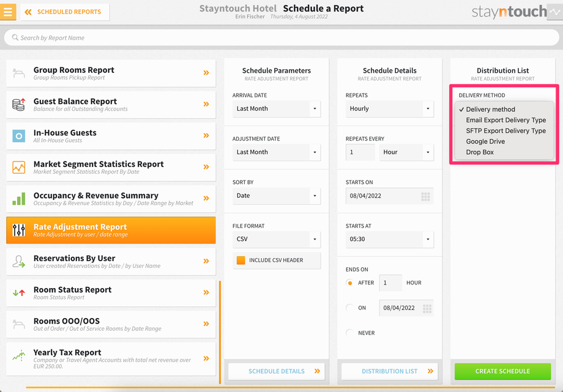Click the Ends After hour count field
The width and height of the screenshot is (563, 392).
tap(390, 283)
